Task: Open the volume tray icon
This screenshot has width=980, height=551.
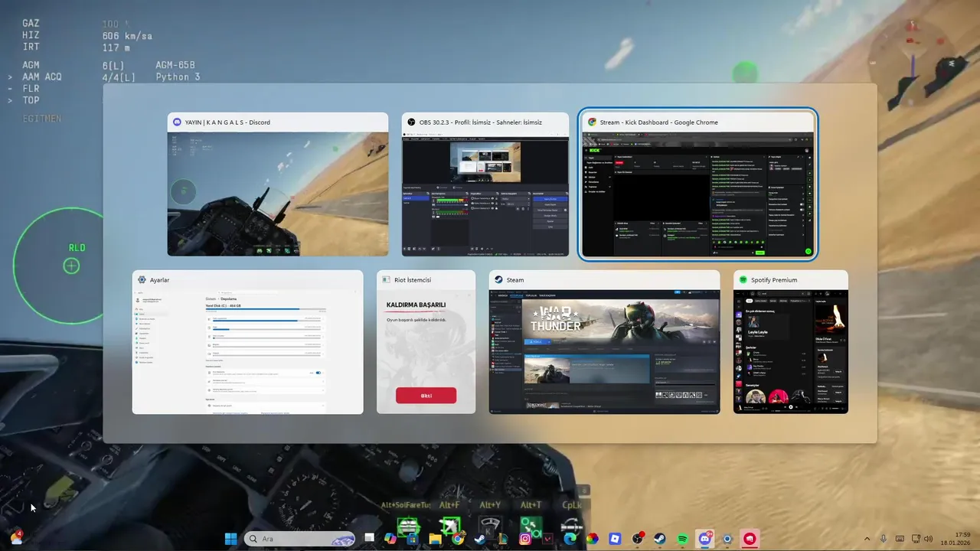Action: pos(929,539)
